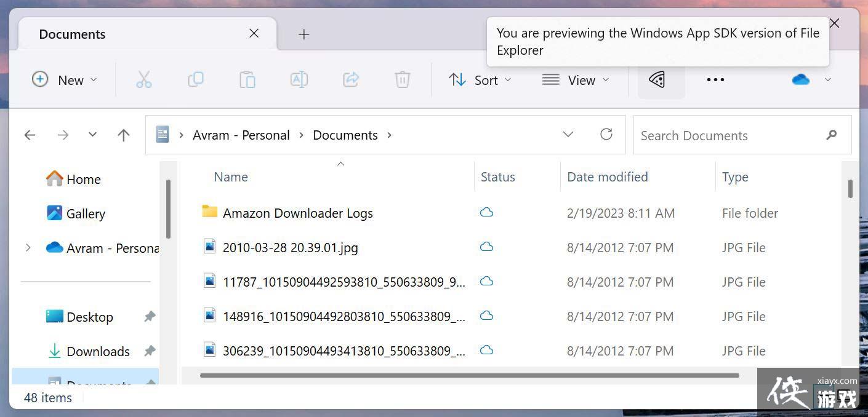Screen dimensions: 868x417
Task: Click the Share icon in the toolbar
Action: pyautogui.click(x=351, y=79)
